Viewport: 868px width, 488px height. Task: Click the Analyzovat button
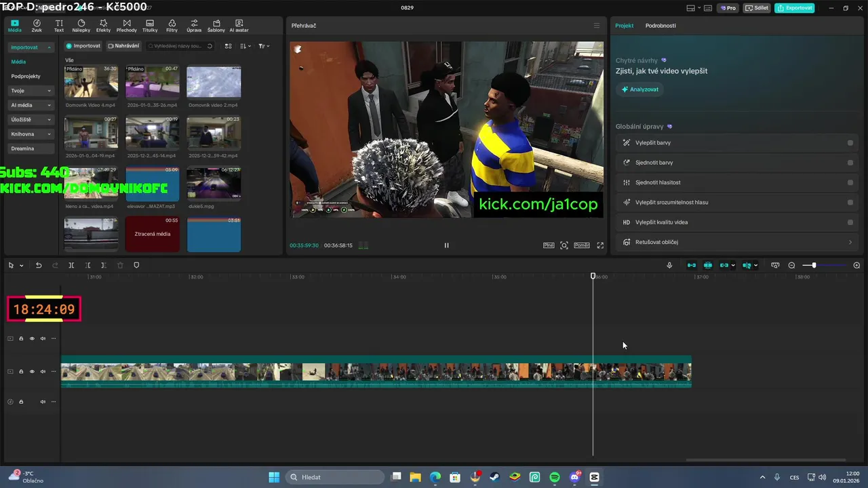[x=639, y=89]
